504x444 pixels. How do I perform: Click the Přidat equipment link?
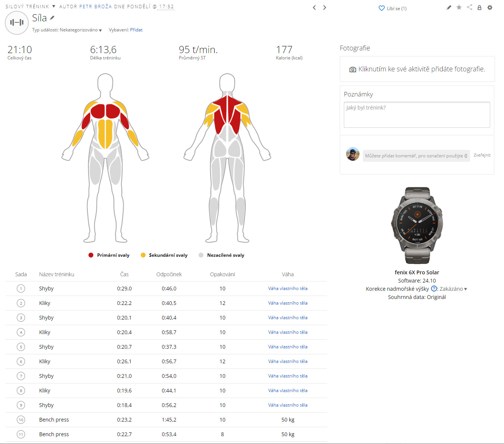click(136, 30)
